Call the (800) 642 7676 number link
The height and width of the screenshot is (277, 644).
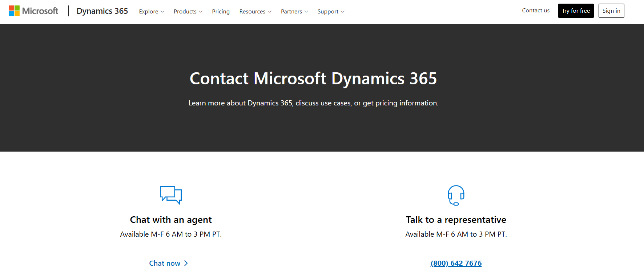pos(456,263)
